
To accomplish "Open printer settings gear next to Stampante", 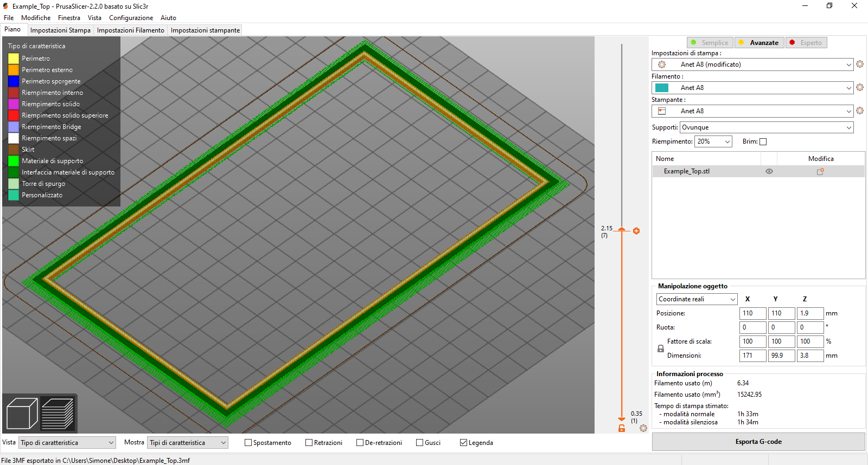I will [860, 111].
